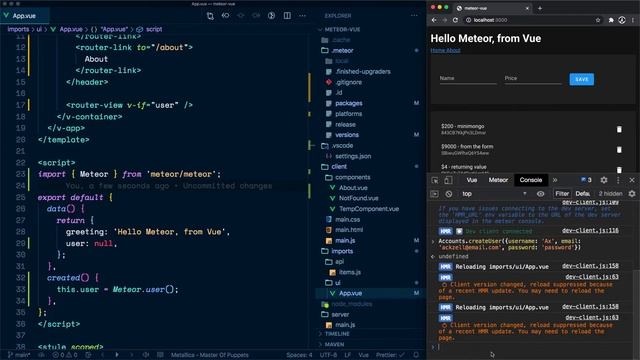Click the SAVE button in the form
This screenshot has width=640, height=360.
582,79
